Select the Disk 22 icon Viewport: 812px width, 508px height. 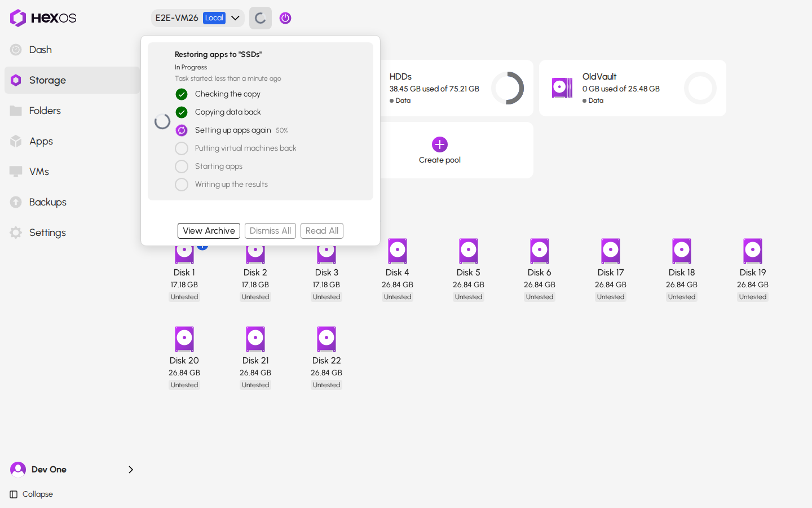[326, 339]
